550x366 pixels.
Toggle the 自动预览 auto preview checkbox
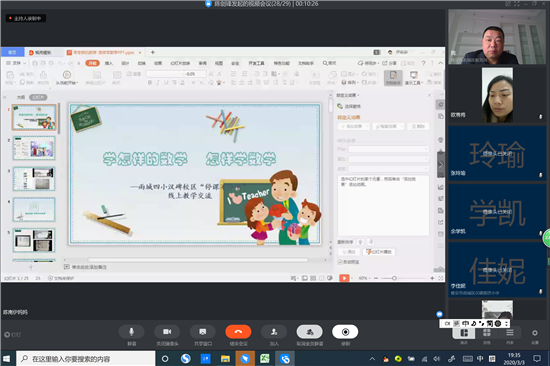340,262
